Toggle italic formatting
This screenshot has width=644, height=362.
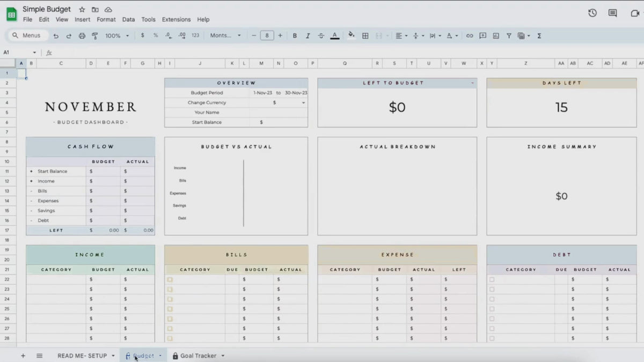point(308,36)
